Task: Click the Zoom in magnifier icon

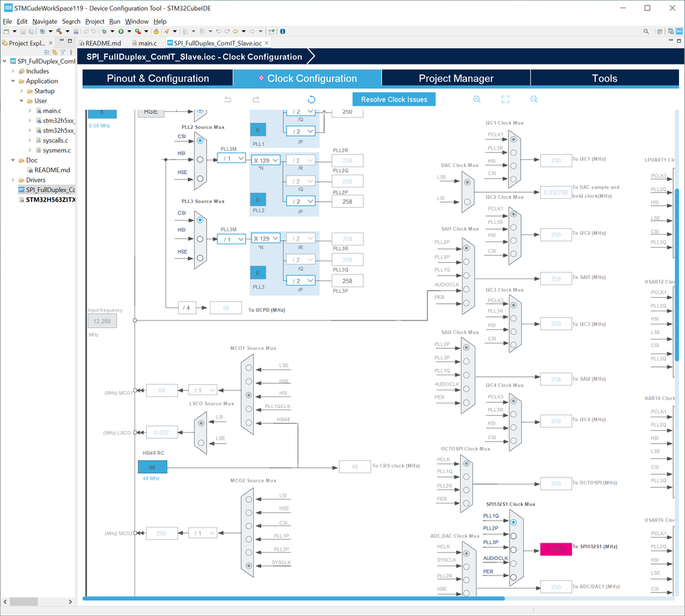Action: (x=477, y=99)
